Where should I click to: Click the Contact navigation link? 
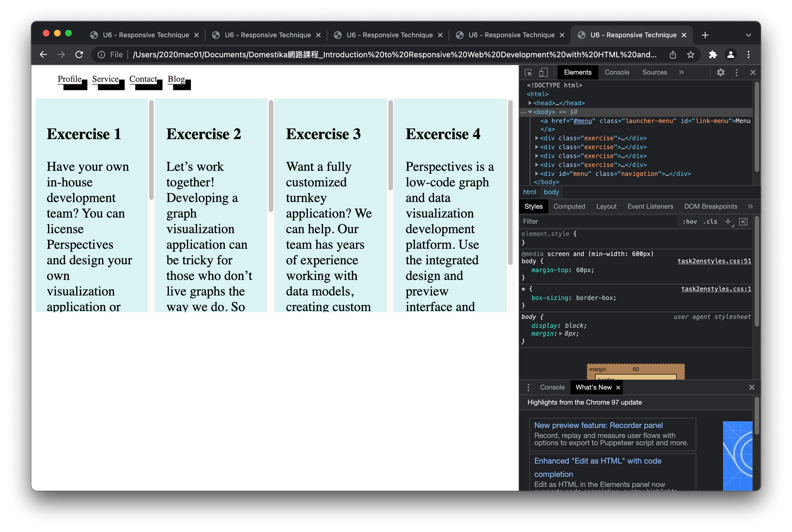click(143, 79)
